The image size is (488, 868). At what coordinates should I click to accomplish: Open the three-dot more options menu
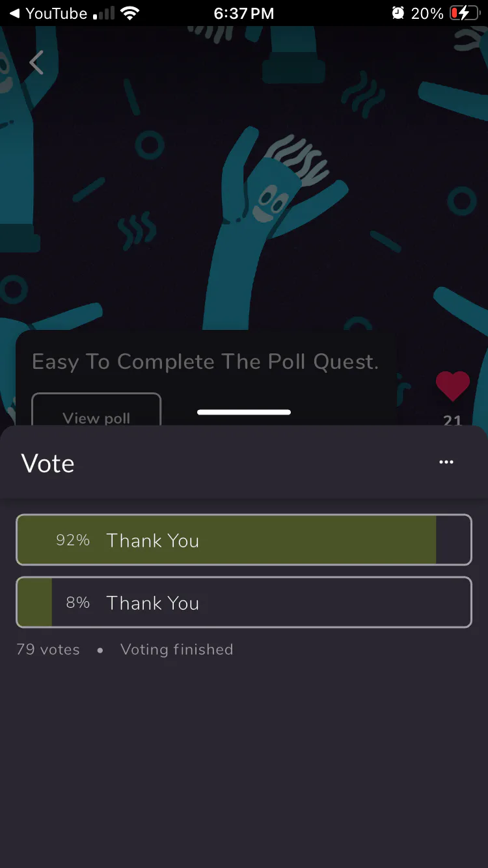(x=446, y=463)
